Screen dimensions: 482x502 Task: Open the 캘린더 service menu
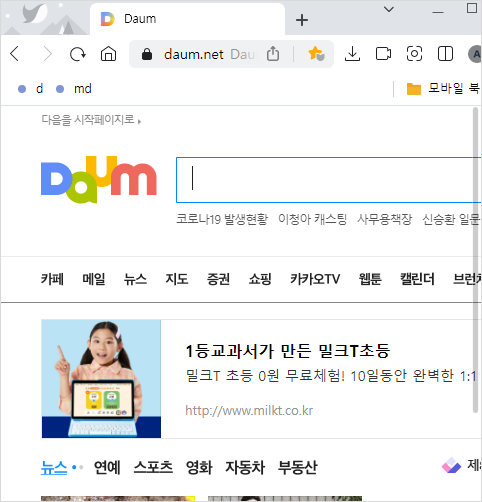[417, 279]
